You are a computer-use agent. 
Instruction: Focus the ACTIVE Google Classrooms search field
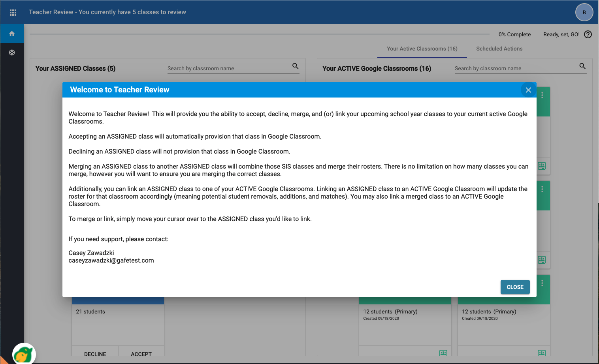click(x=515, y=68)
